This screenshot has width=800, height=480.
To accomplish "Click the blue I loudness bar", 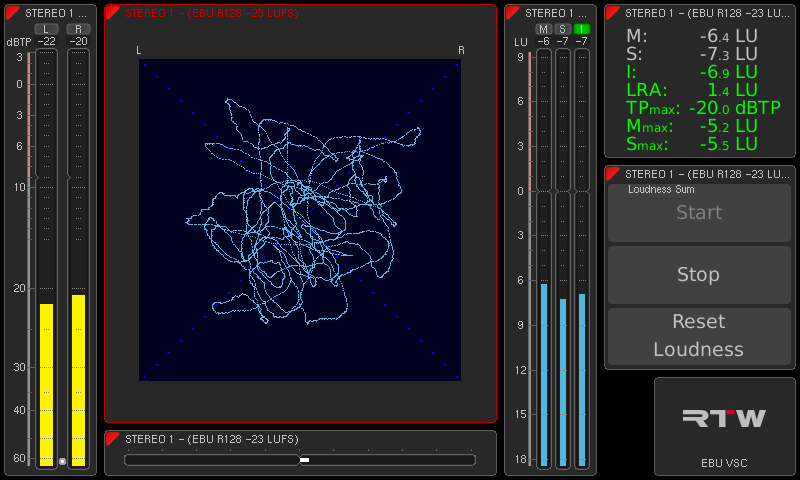I will click(582, 380).
